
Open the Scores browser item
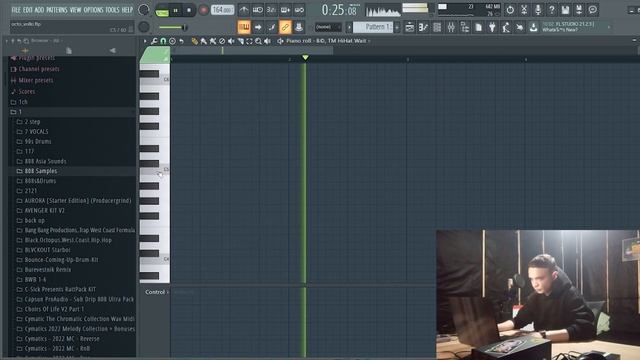[23, 91]
